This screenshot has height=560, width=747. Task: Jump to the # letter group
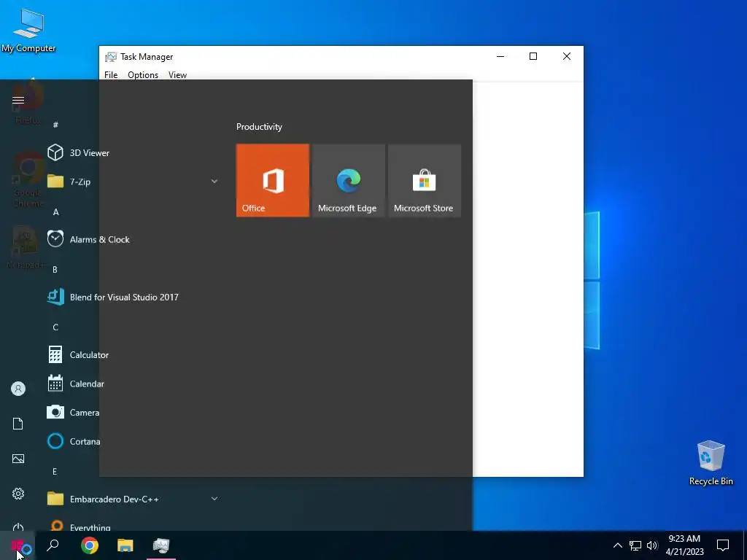pyautogui.click(x=55, y=125)
